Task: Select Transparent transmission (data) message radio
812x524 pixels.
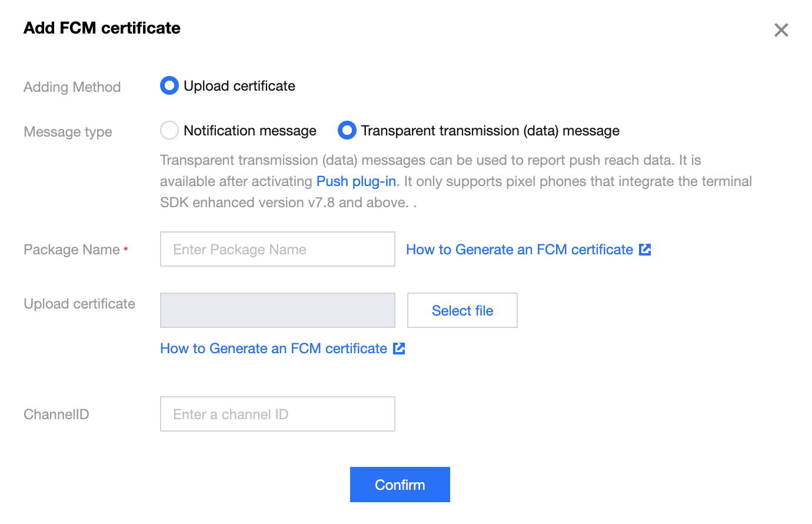Action: coord(347,130)
